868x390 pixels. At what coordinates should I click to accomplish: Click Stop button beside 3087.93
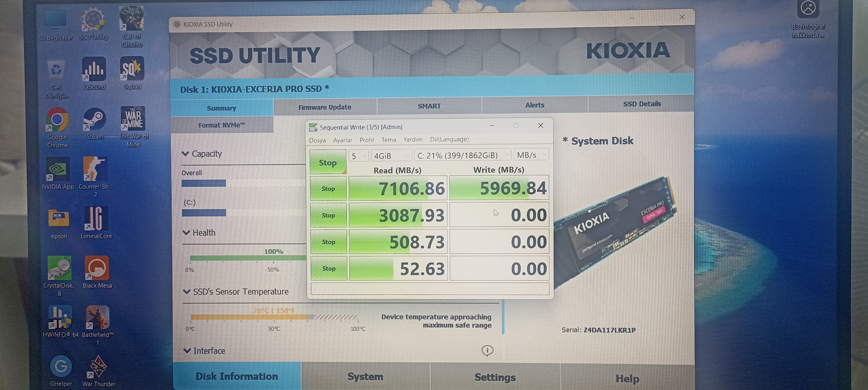click(329, 215)
